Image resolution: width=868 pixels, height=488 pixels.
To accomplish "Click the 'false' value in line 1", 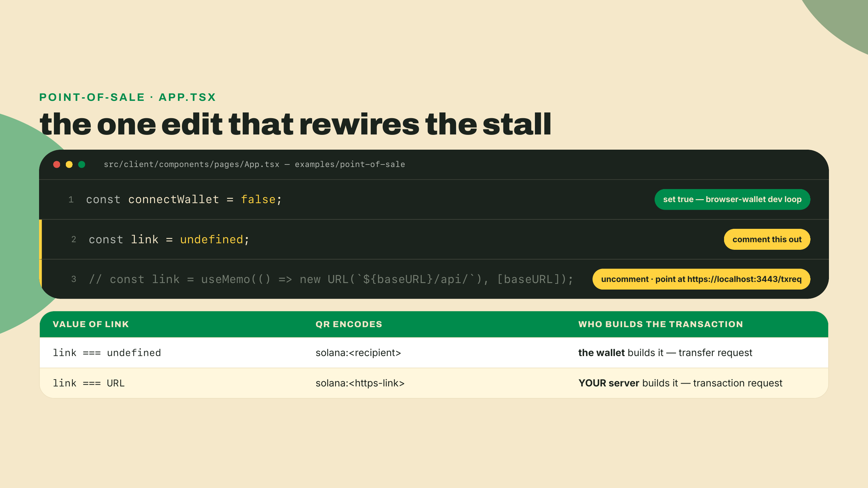I will (x=258, y=200).
